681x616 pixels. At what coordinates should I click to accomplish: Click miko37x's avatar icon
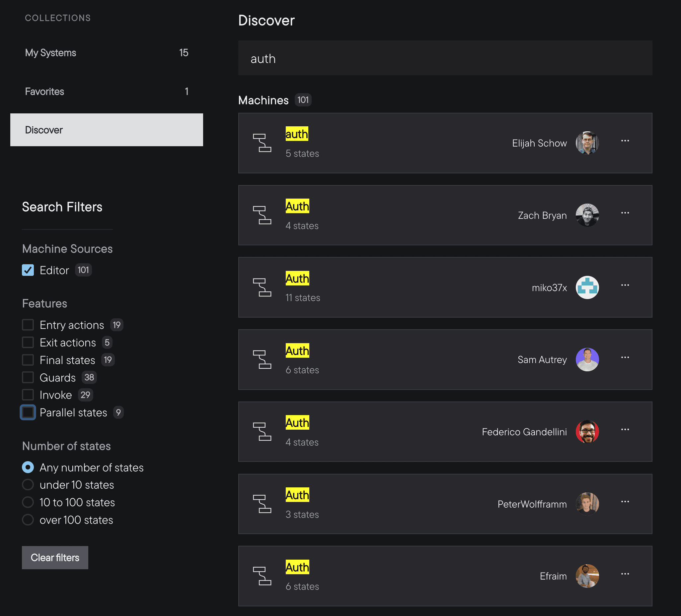click(x=587, y=287)
